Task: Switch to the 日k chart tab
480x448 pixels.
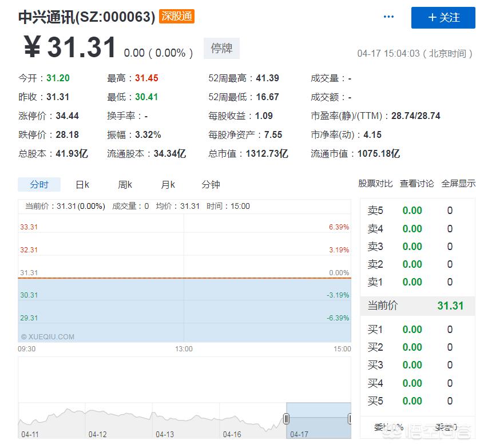Action: (x=82, y=185)
